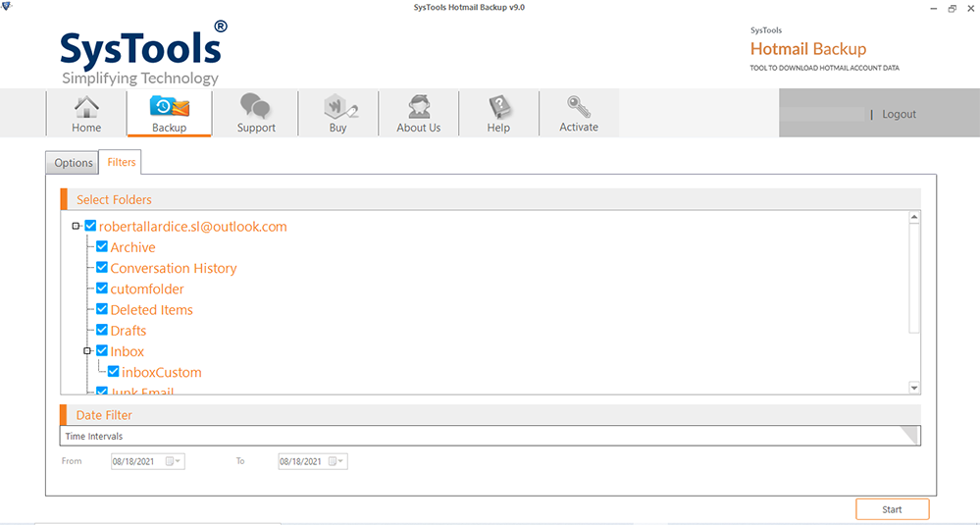Click the Date Filter section header
This screenshot has height=525, width=980.
click(490, 415)
